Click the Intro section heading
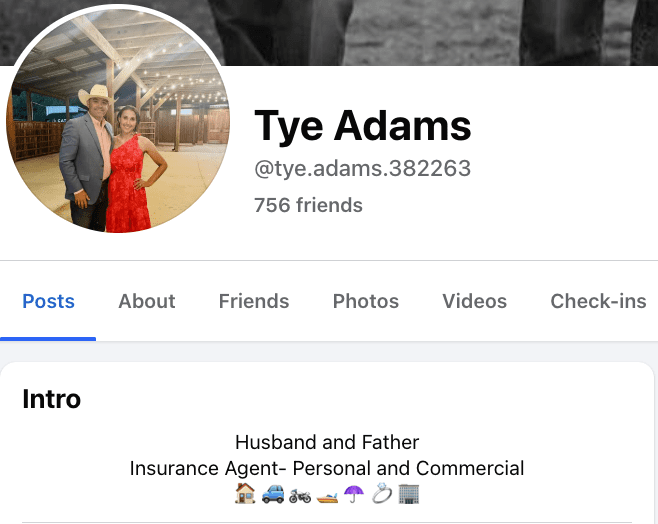Image resolution: width=658 pixels, height=524 pixels. [x=52, y=399]
